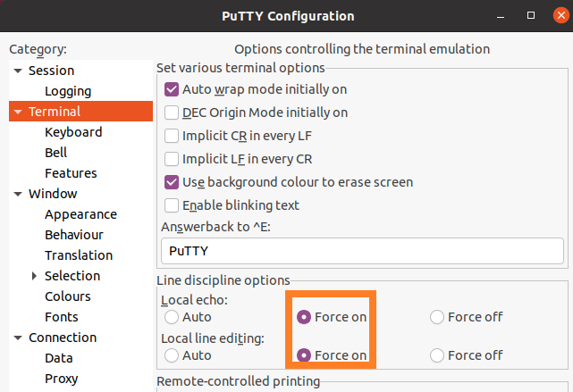Set Local echo to Auto
This screenshot has width=573, height=392.
click(172, 317)
